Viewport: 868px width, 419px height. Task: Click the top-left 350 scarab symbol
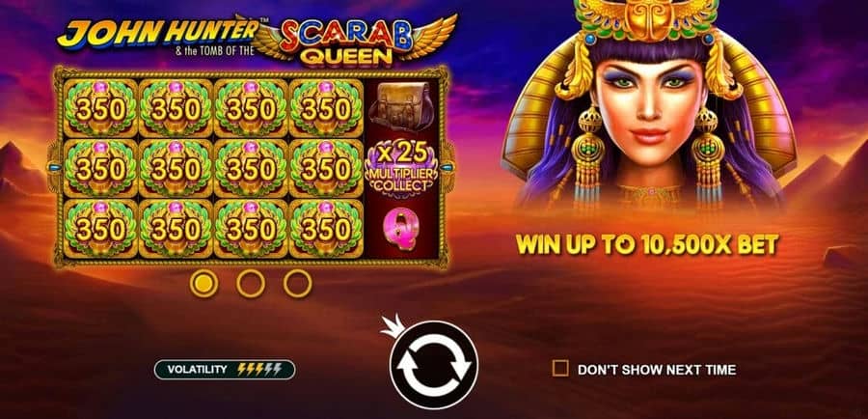point(100,108)
